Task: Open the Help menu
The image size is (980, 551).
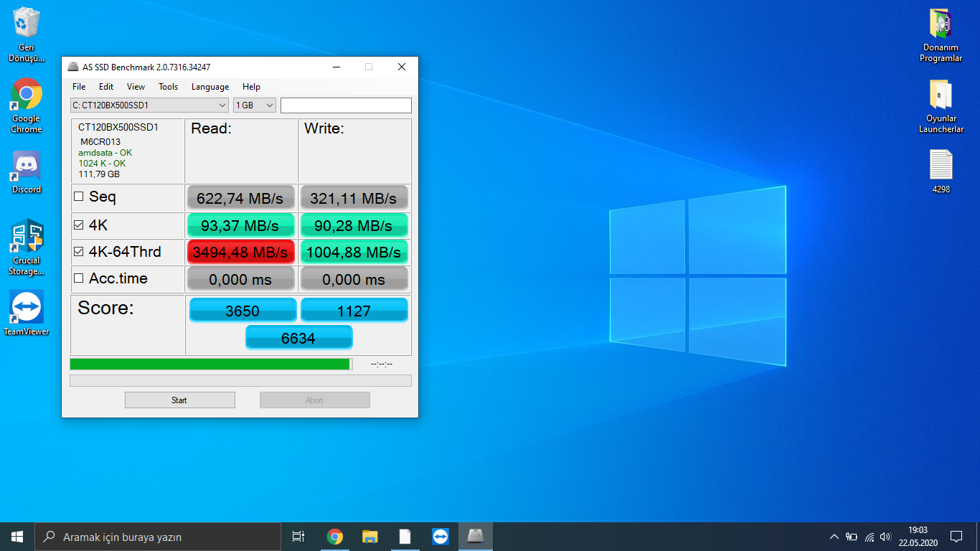Action: [251, 87]
